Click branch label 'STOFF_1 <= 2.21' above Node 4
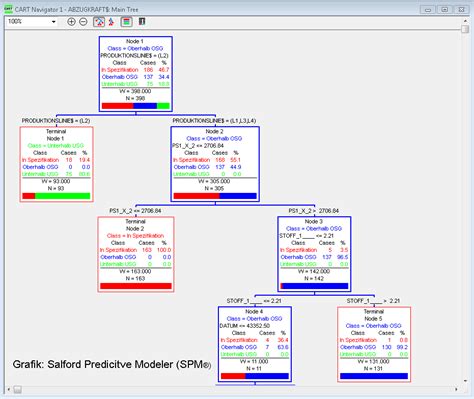This screenshot has height=399, width=474. pos(254,301)
